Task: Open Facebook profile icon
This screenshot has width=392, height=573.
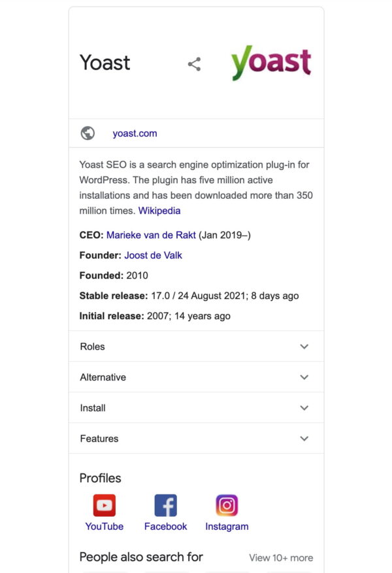Action: click(165, 505)
